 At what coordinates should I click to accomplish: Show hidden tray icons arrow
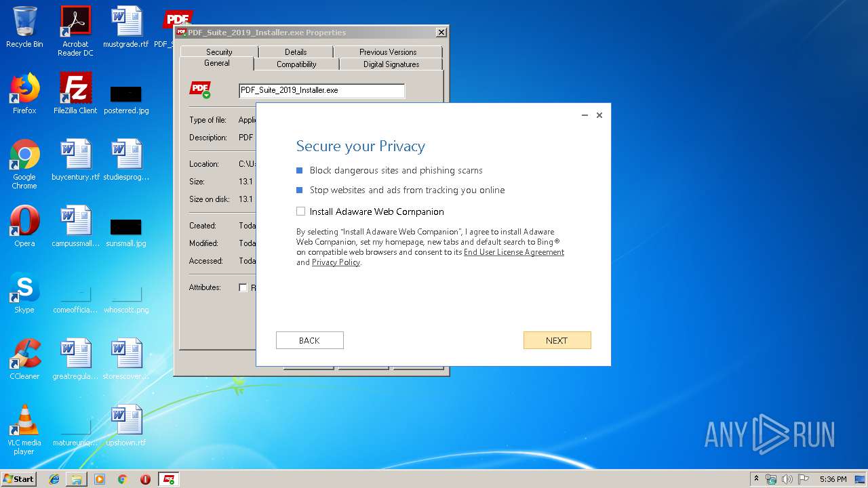pyautogui.click(x=756, y=479)
